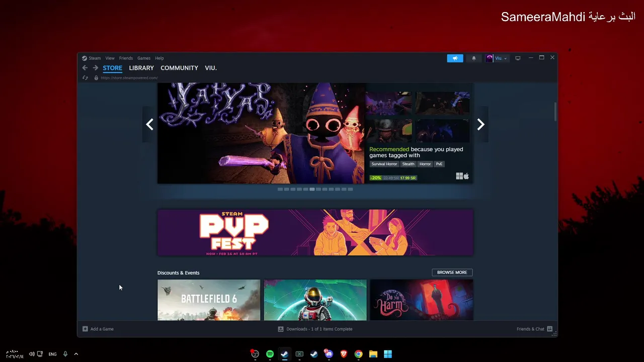Screen dimensions: 644x362
Task: Open OBS Studio from the taskbar
Action: (255, 354)
